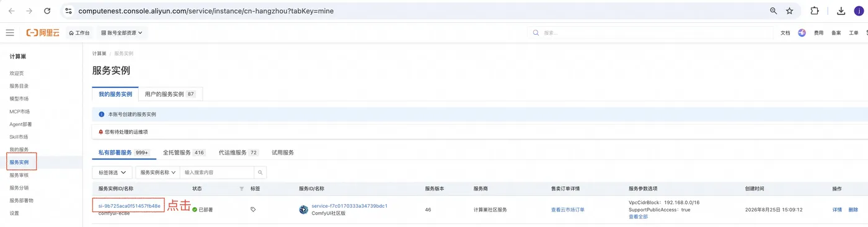Screen dimensions: 868x227
Task: Open service-f7c0170333a34739bdc1 link
Action: (x=350, y=205)
